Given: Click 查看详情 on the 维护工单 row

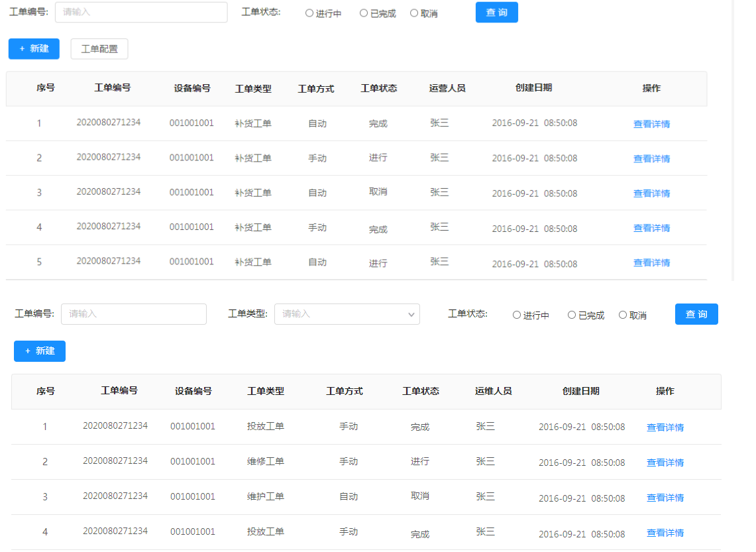Looking at the screenshot, I should 665,497.
